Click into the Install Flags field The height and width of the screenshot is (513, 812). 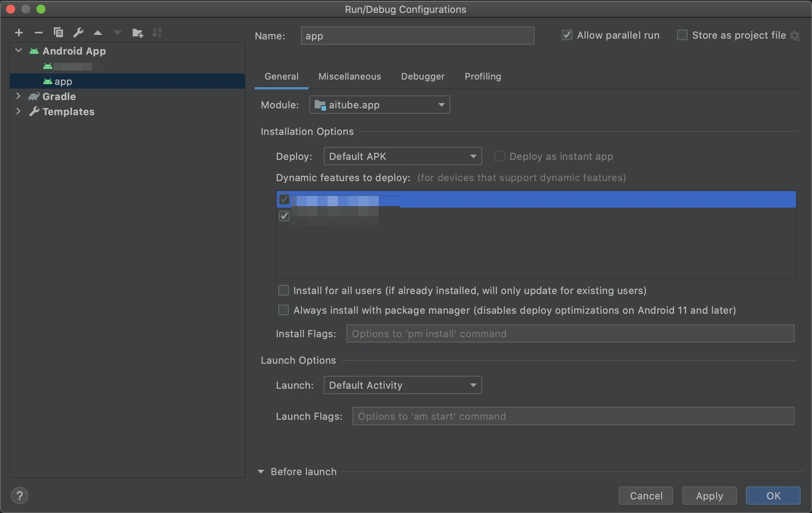tap(570, 334)
